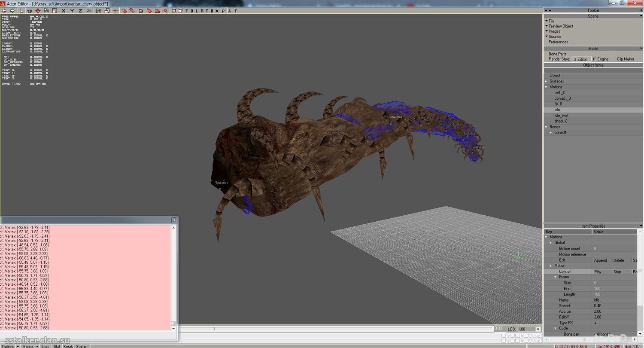Activate the Rotate tool
The width and height of the screenshot is (644, 348).
click(46, 10)
